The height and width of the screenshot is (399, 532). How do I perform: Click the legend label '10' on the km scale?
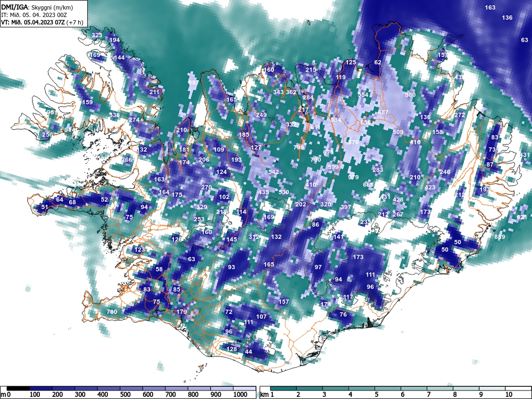tap(508, 395)
